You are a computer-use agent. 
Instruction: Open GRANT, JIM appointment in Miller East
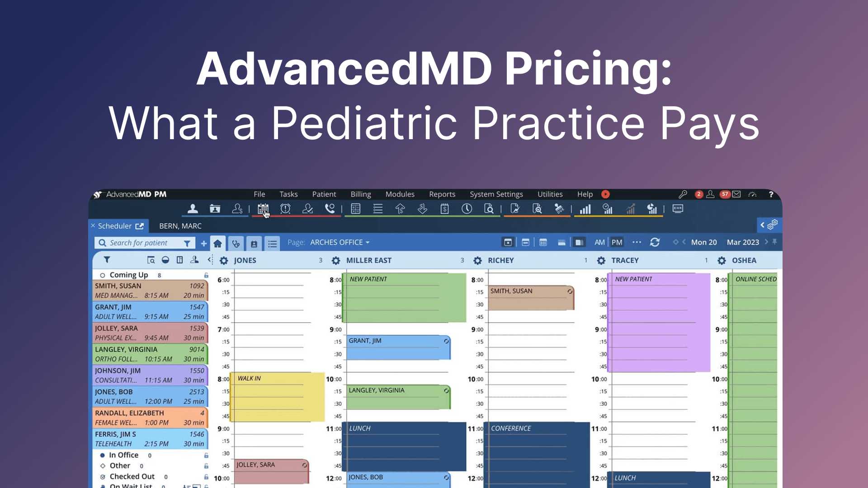coord(398,347)
